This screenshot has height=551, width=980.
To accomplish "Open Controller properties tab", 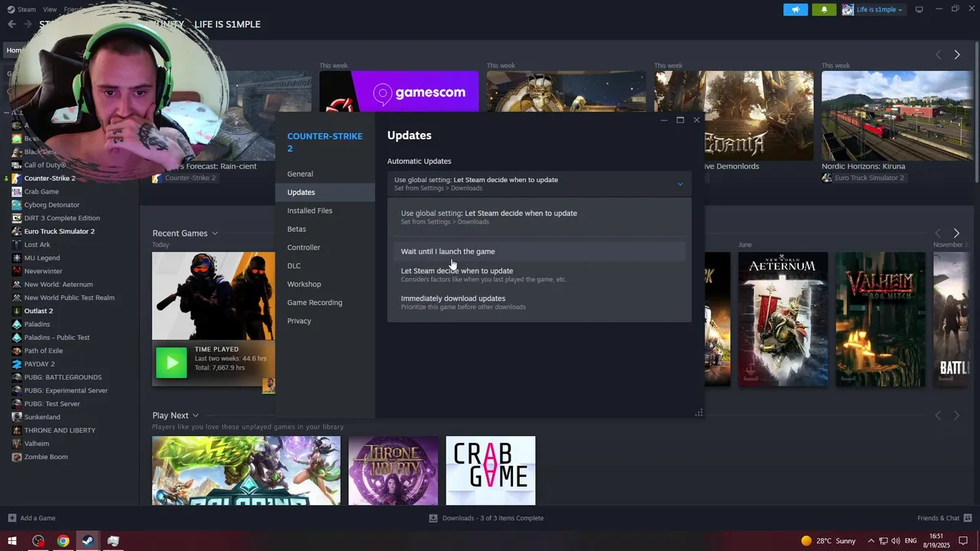I will [x=303, y=247].
